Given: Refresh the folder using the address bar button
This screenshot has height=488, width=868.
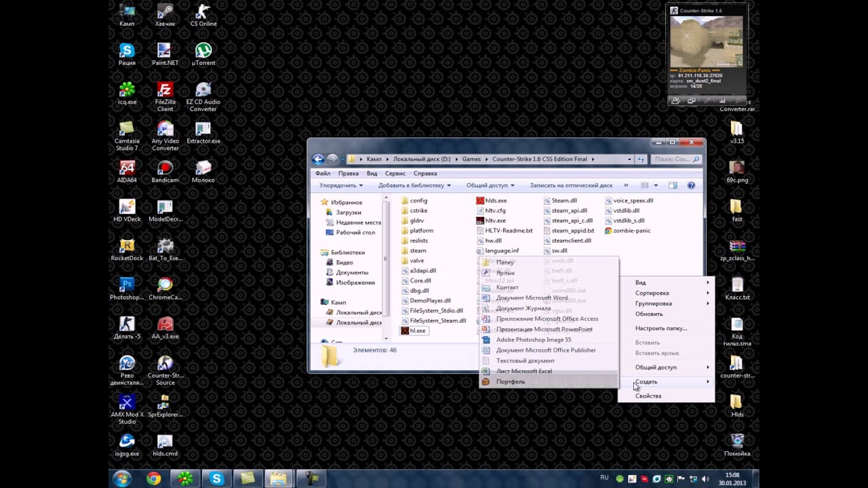Looking at the screenshot, I should pos(641,159).
